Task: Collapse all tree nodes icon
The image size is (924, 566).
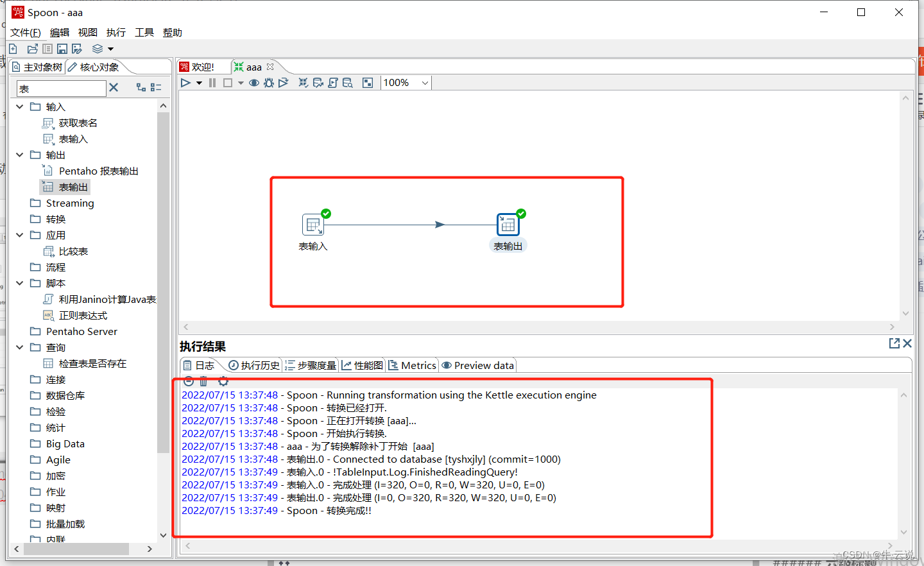Action: pyautogui.click(x=156, y=87)
